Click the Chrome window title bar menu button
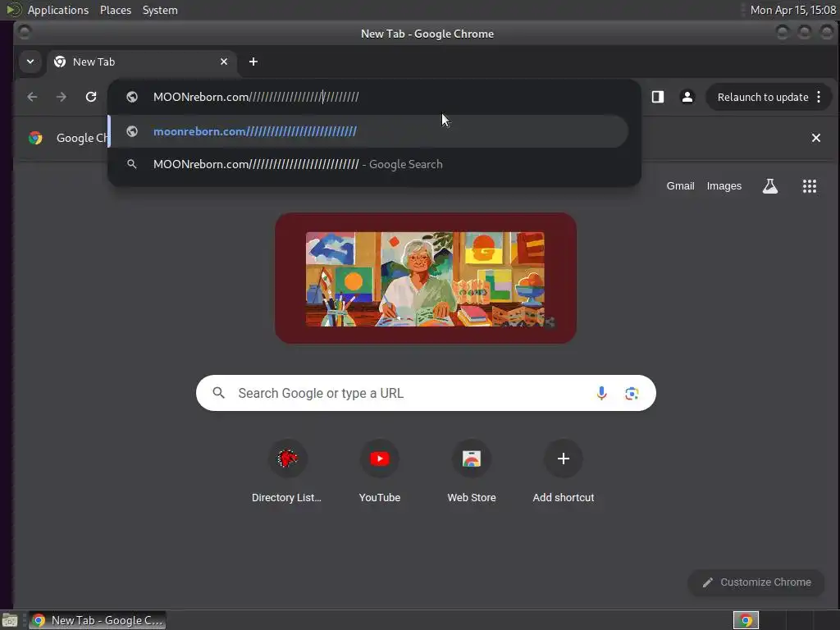The height and width of the screenshot is (630, 840). pyautogui.click(x=24, y=33)
